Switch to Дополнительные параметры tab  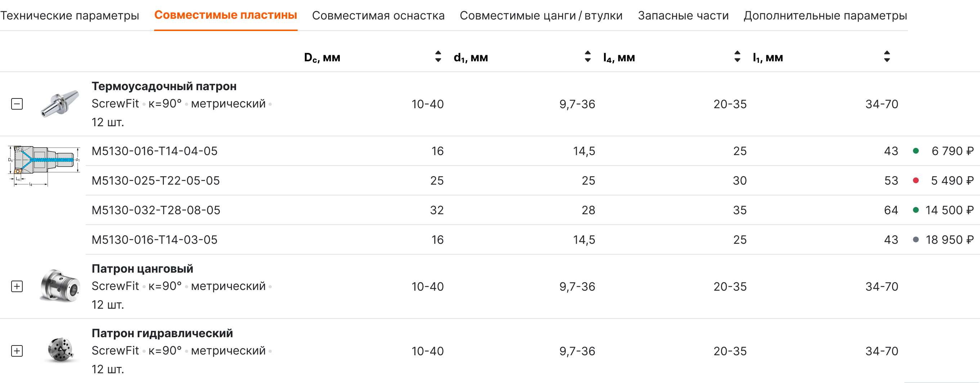(x=825, y=16)
